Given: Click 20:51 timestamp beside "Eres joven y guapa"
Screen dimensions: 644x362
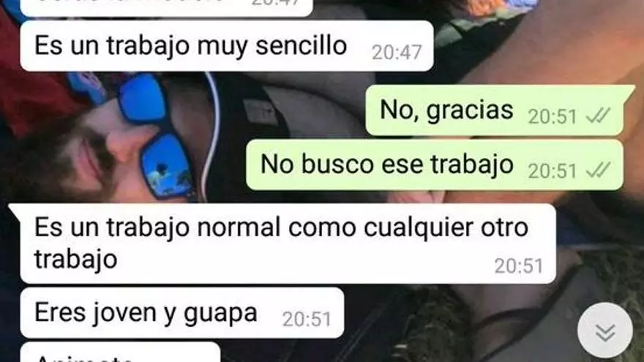Looking at the screenshot, I should pos(307,319).
